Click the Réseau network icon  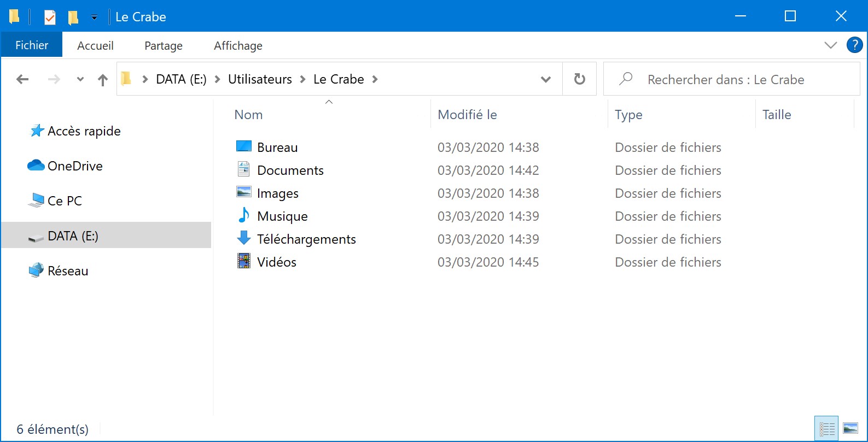[x=36, y=270]
